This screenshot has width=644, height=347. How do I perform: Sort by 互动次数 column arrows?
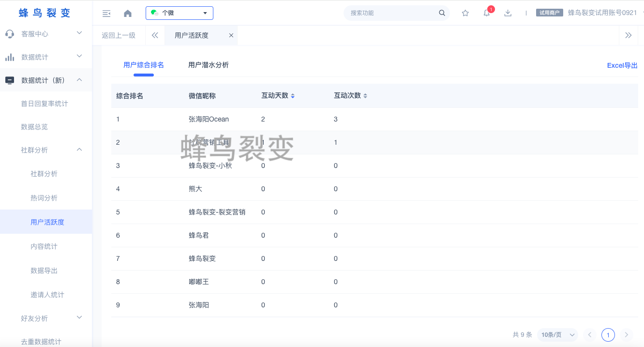click(x=365, y=96)
